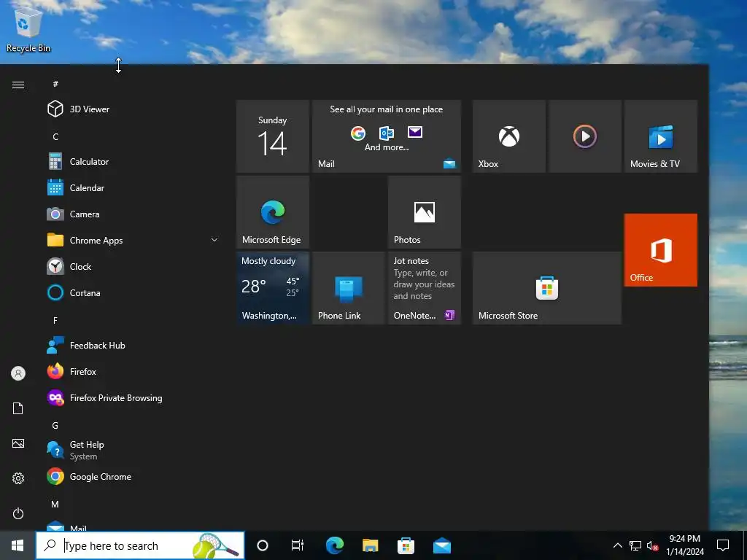Open the Clock app
The width and height of the screenshot is (747, 560).
click(x=133, y=266)
